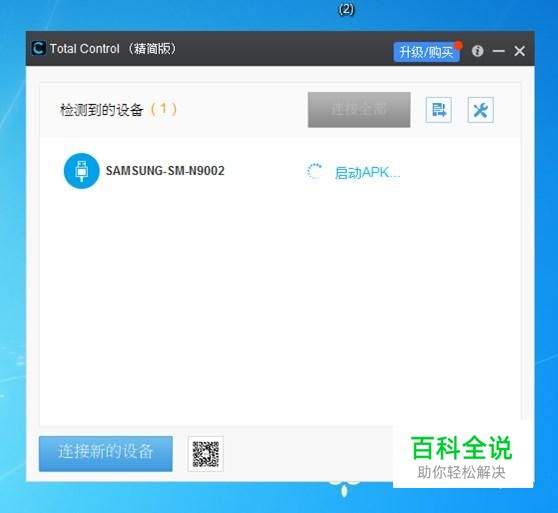Image resolution: width=558 pixels, height=513 pixels.
Task: Close the Total Control window
Action: click(x=520, y=51)
